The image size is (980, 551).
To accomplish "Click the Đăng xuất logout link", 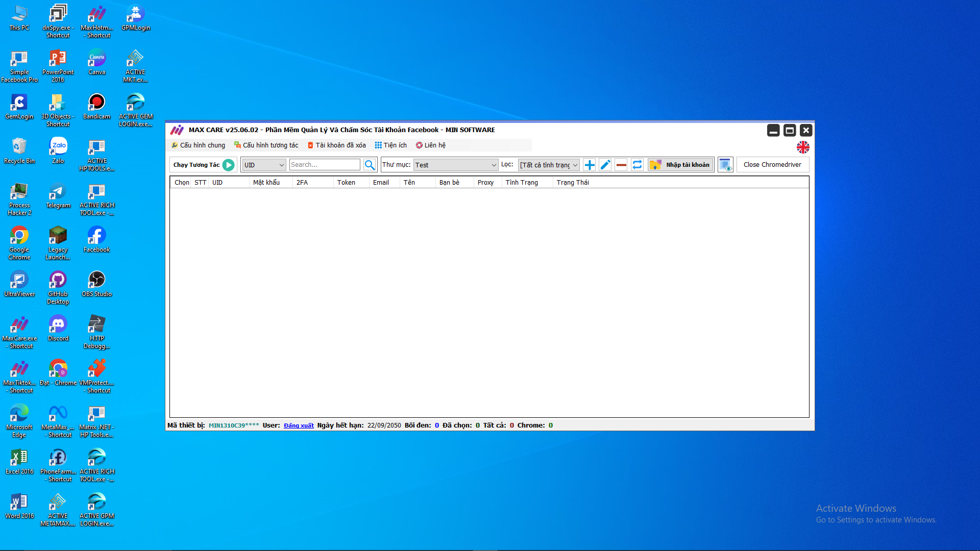I will [x=299, y=425].
